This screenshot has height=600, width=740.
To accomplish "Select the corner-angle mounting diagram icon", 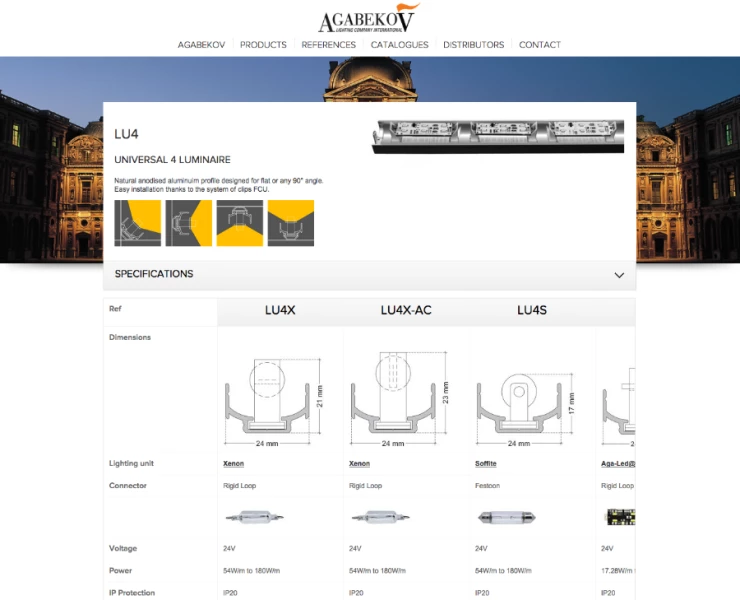I will (137, 223).
